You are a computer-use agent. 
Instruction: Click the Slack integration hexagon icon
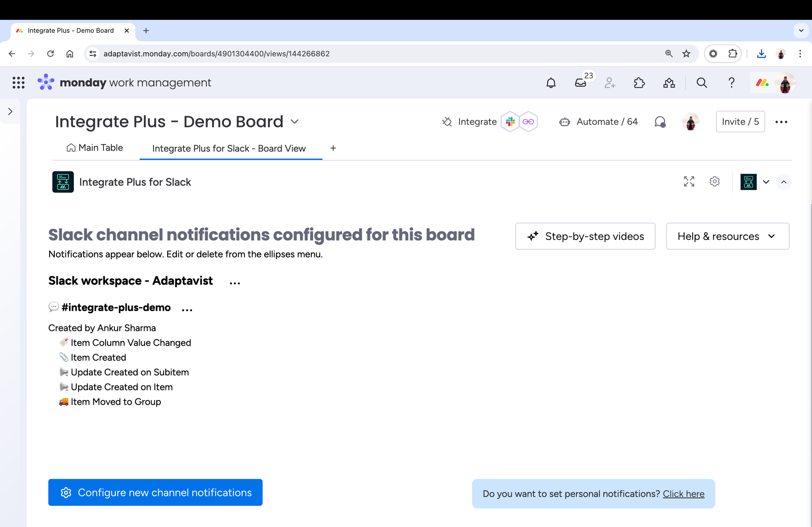coord(510,122)
